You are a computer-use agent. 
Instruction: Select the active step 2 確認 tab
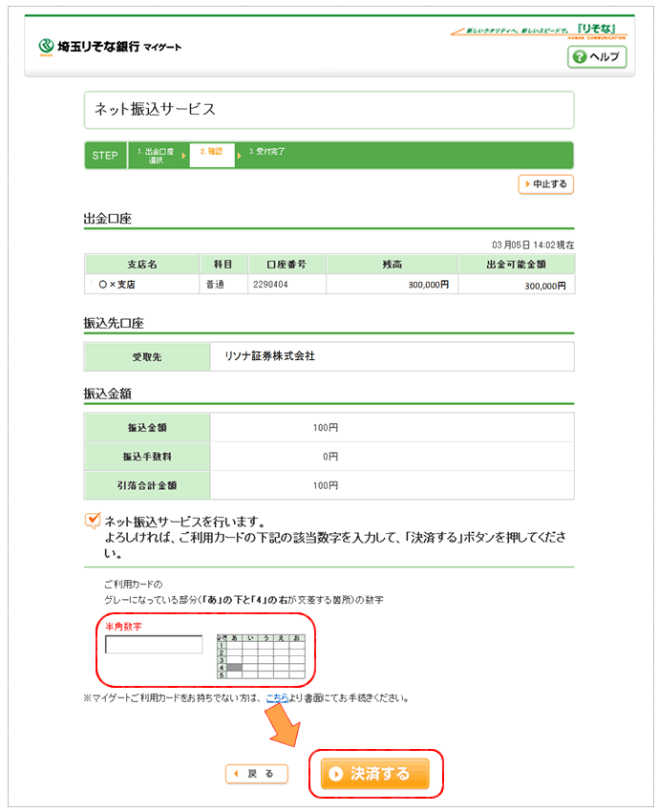click(212, 152)
